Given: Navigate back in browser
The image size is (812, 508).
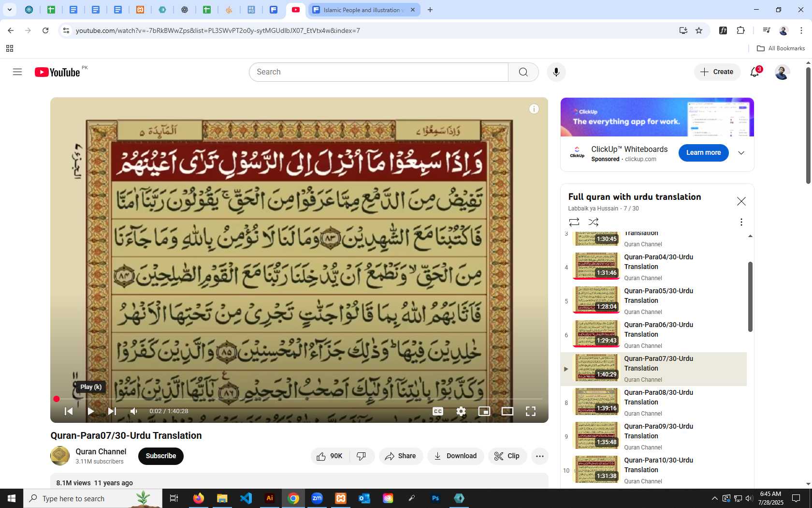Looking at the screenshot, I should coord(11,30).
